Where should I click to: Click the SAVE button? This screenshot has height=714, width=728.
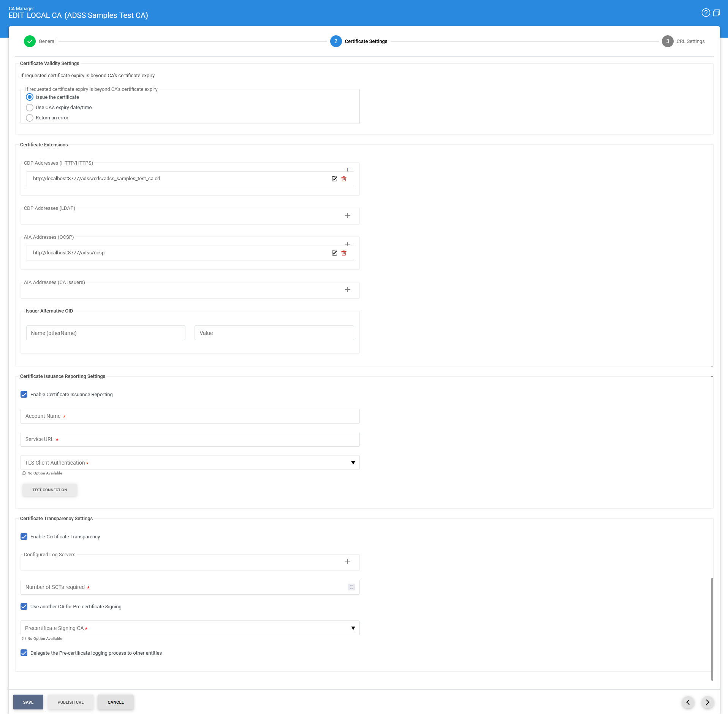(x=28, y=702)
